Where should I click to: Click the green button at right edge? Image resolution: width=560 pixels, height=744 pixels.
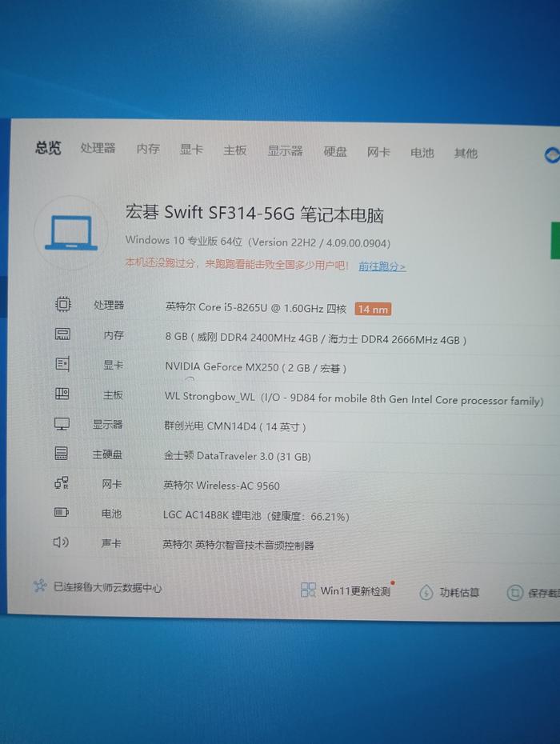point(555,241)
